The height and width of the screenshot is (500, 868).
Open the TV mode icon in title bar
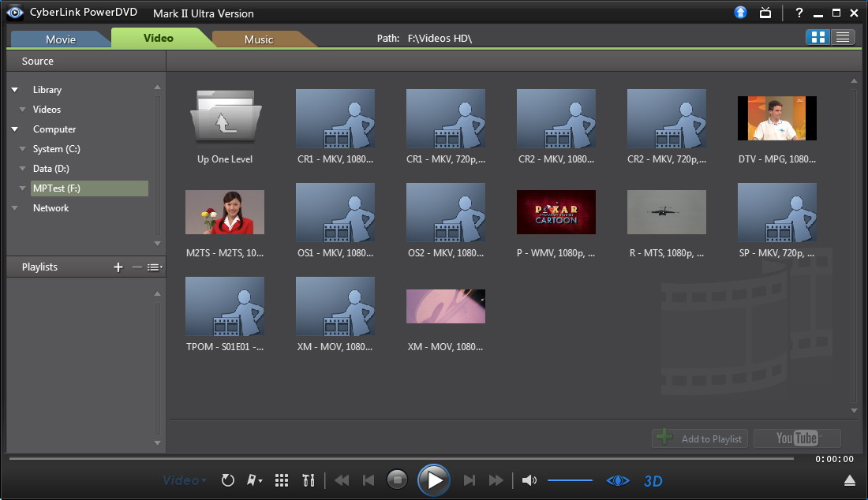(765, 13)
